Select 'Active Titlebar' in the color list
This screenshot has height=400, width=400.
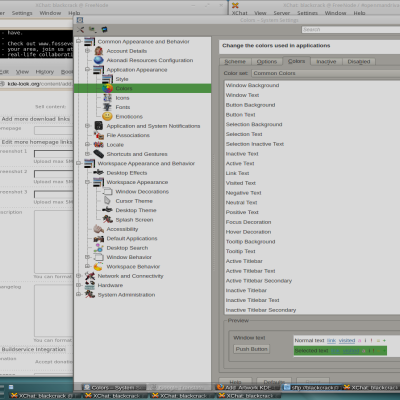coord(312,261)
